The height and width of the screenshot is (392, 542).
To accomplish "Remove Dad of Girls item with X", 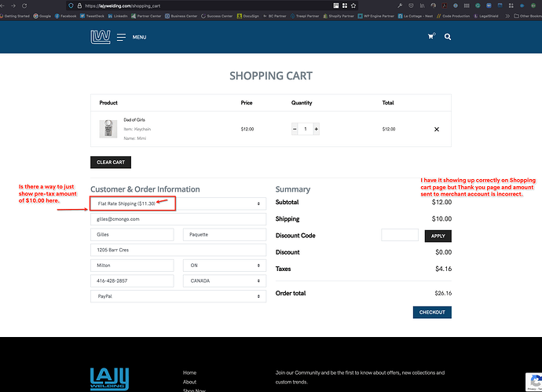I will (437, 129).
